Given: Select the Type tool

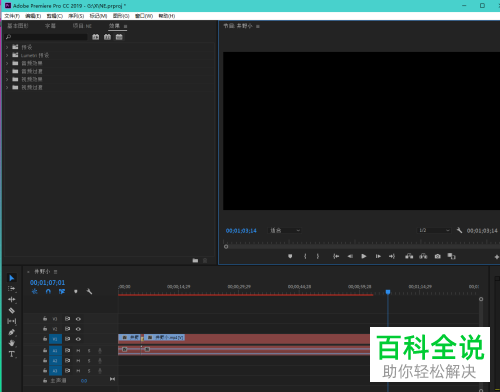Looking at the screenshot, I should point(12,354).
